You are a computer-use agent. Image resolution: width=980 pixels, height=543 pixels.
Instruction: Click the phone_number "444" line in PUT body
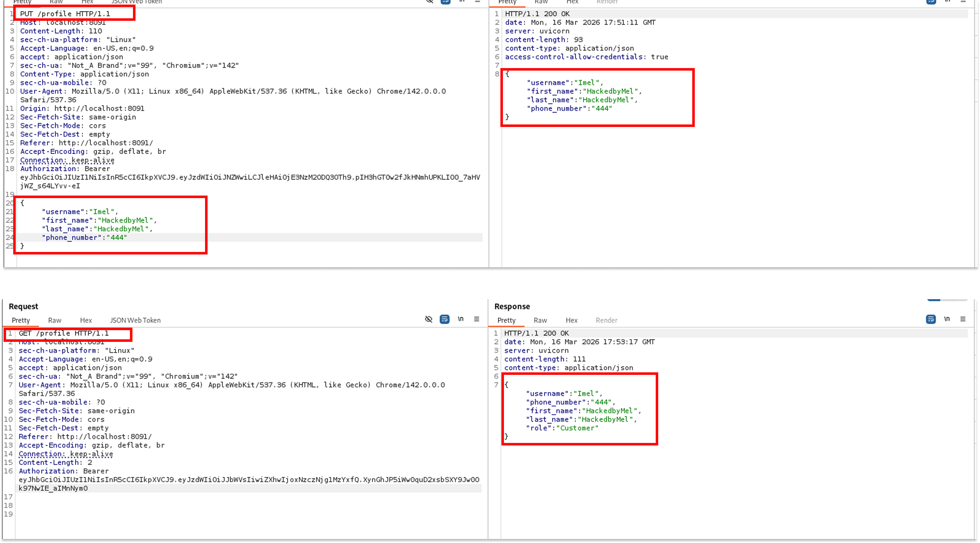(84, 238)
